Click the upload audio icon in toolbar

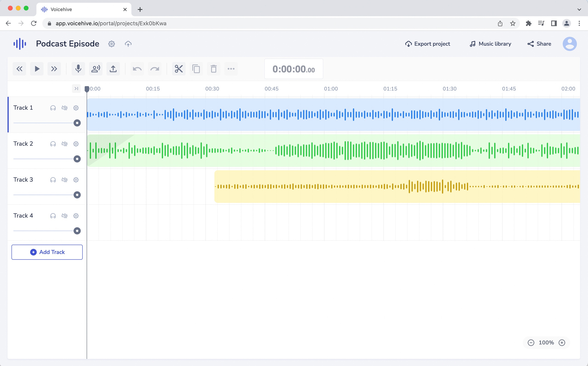coord(113,69)
